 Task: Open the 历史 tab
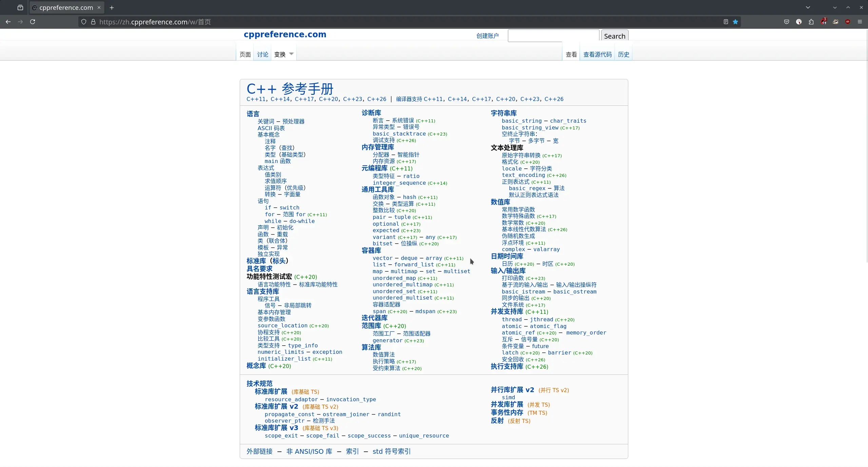coord(624,54)
